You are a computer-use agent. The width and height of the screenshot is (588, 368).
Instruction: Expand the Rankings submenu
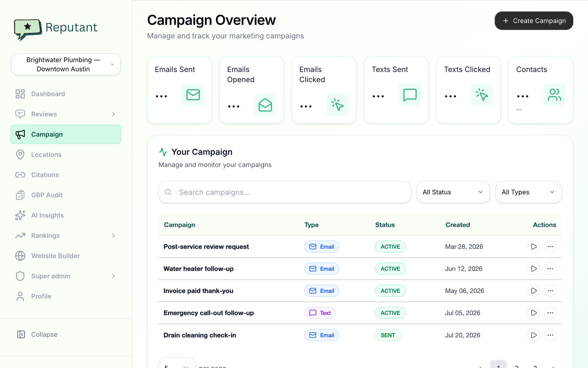(x=113, y=236)
